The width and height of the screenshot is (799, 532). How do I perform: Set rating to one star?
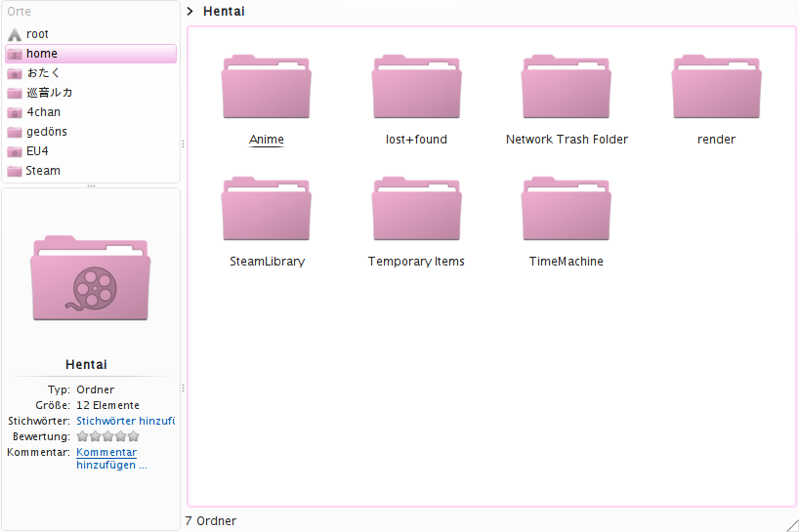[x=82, y=436]
